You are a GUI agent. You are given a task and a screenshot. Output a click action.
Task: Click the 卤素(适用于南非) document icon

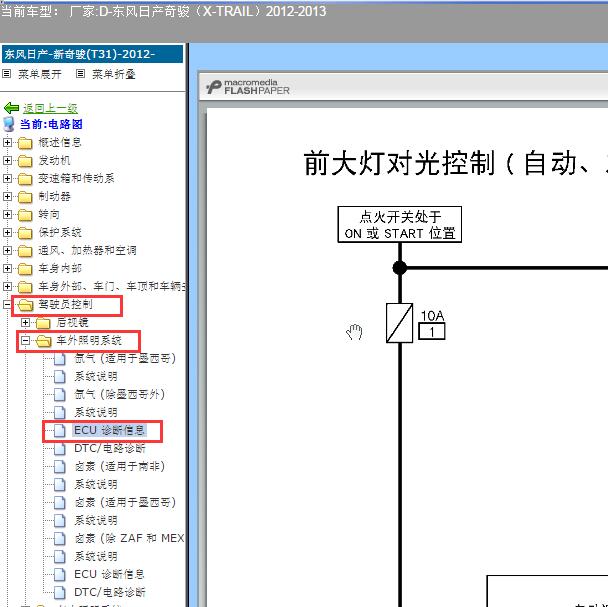pos(59,467)
